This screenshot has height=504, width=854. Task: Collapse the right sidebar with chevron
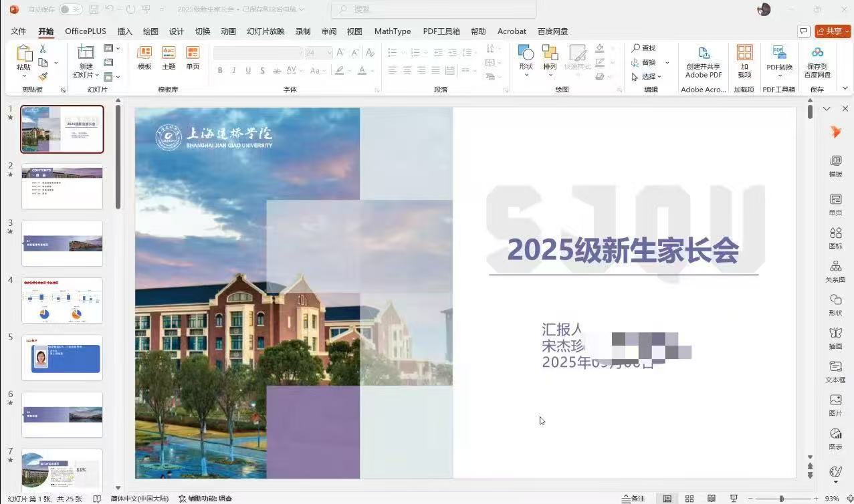point(827,108)
